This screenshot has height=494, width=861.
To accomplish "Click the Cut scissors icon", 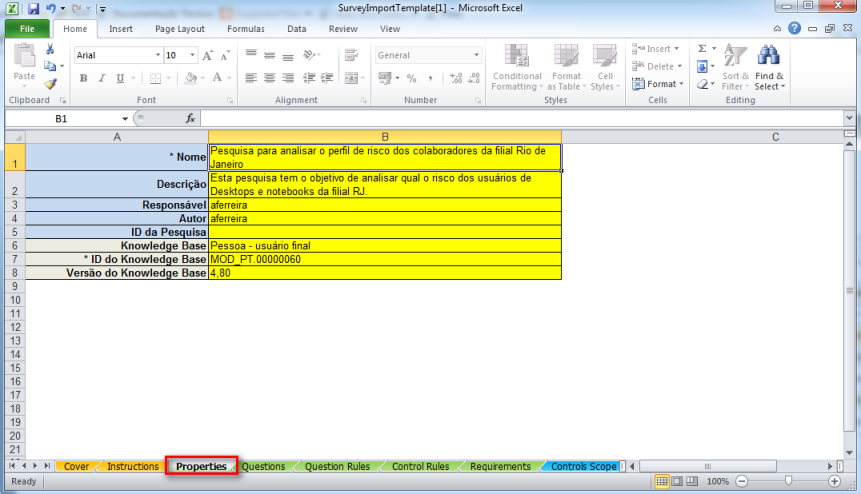I will point(50,49).
